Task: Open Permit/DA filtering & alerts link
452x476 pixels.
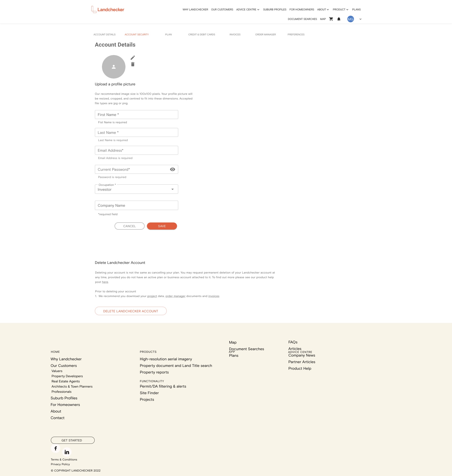Action: pos(163,386)
